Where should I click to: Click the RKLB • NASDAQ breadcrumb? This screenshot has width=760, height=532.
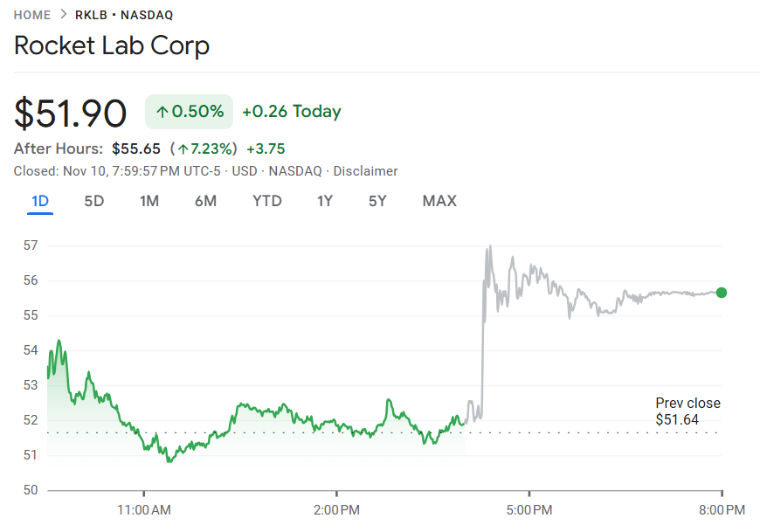(x=124, y=15)
